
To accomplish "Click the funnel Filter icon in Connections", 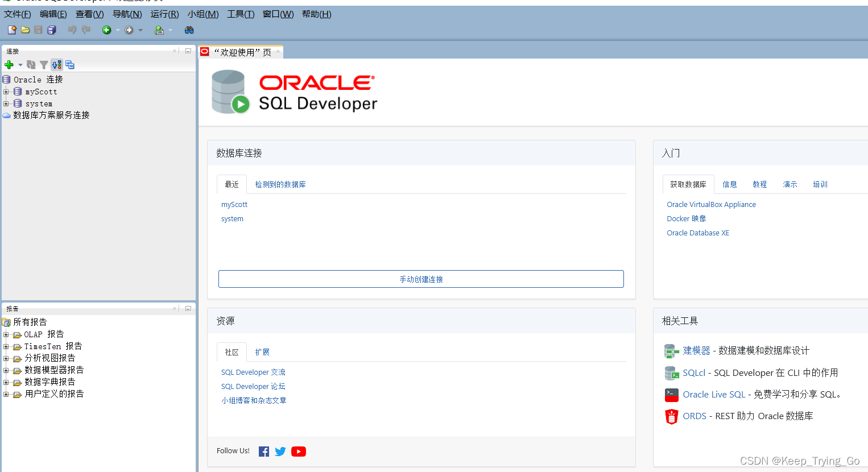I will 44,65.
